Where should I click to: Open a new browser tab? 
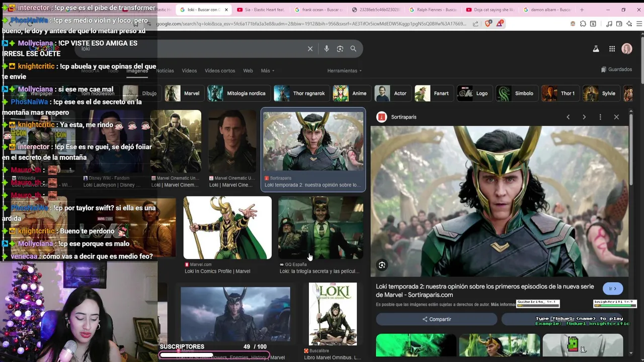pos(582,10)
